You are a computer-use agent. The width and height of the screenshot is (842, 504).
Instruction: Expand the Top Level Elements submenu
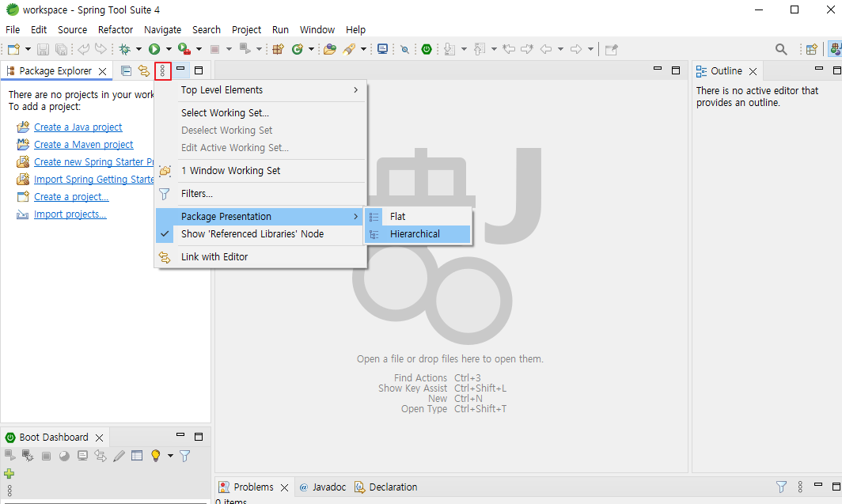(x=261, y=90)
